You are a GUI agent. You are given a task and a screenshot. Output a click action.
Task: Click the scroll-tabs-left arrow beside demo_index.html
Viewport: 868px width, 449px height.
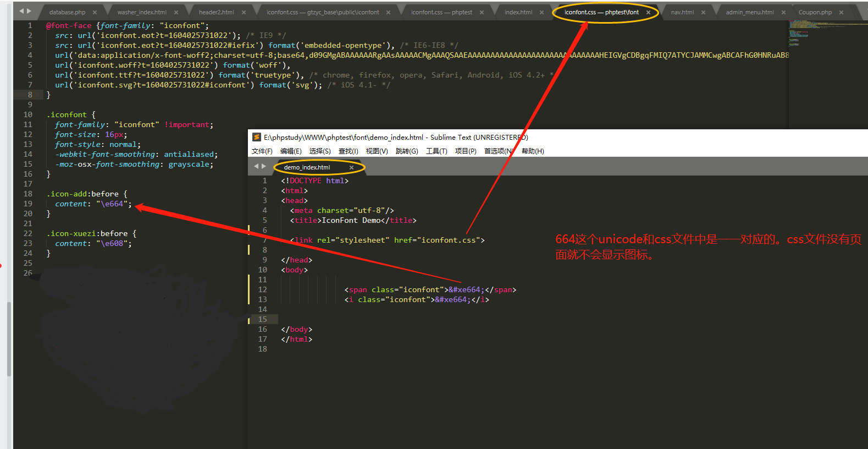tap(256, 166)
